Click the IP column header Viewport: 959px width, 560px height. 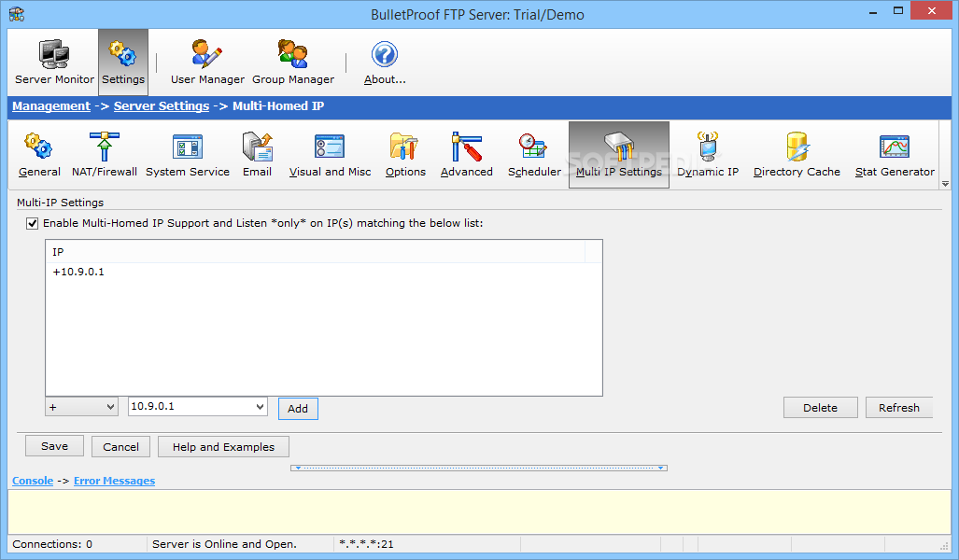315,252
